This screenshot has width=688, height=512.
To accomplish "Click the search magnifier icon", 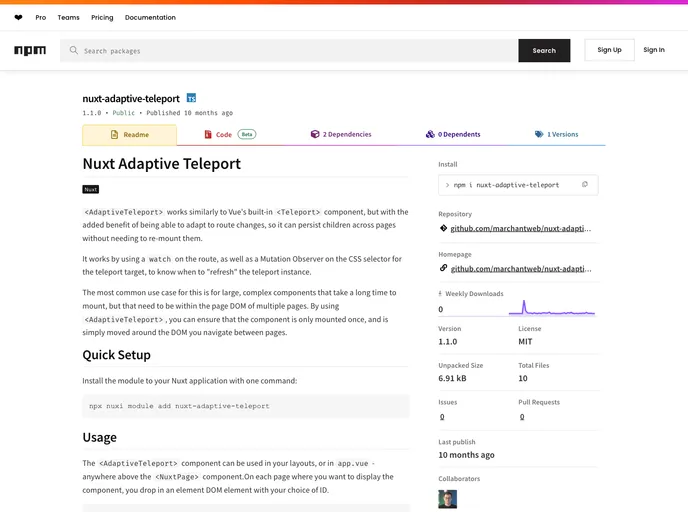I will 74,50.
